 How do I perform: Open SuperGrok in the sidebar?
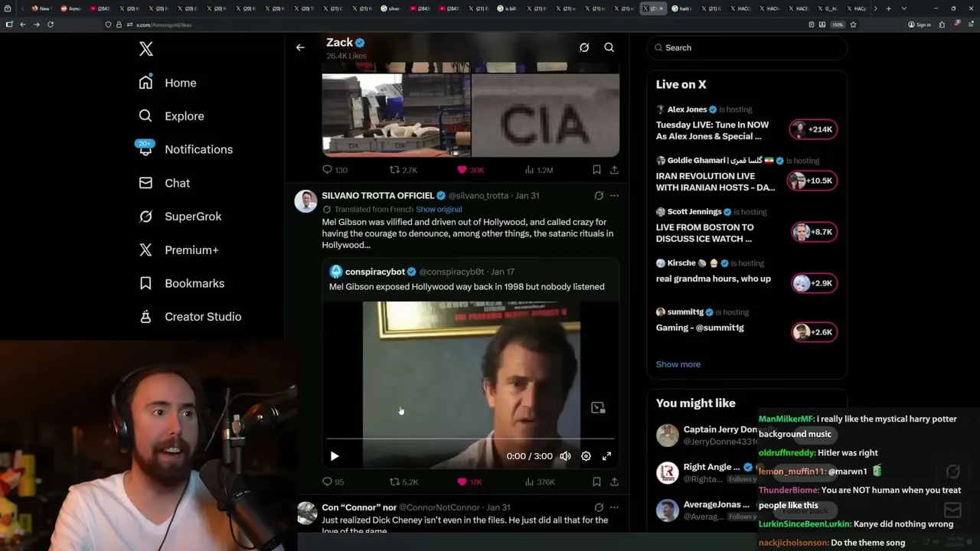(180, 217)
